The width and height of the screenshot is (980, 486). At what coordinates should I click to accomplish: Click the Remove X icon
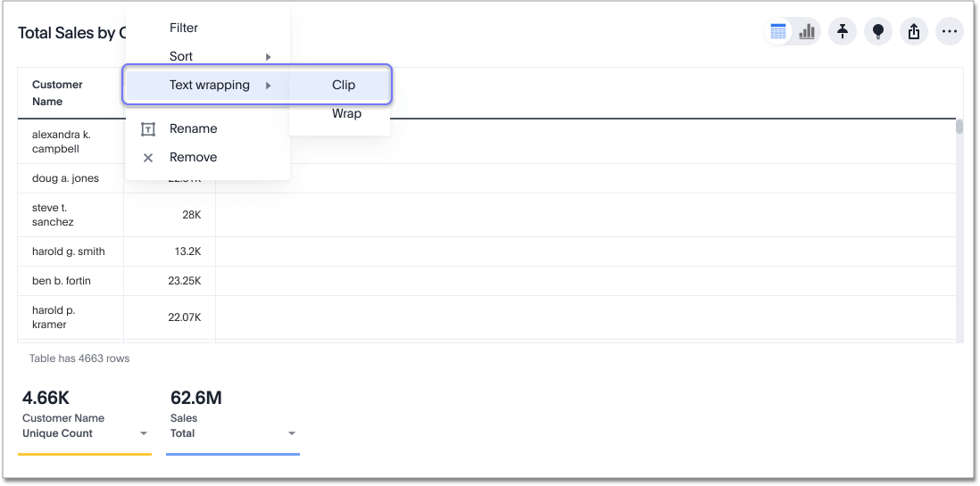click(x=148, y=158)
